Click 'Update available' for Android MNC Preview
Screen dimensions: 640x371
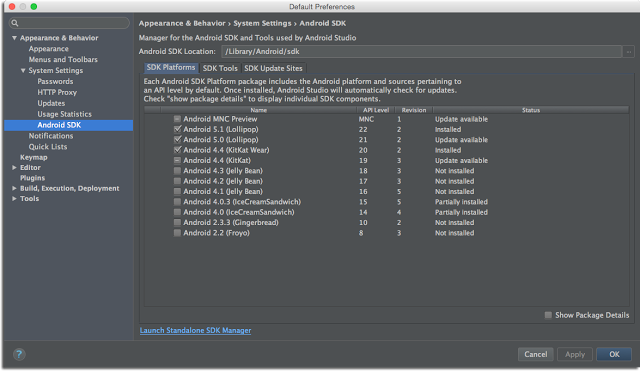[x=461, y=119]
